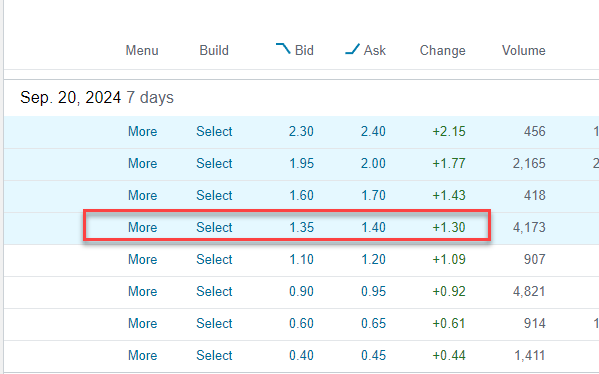The height and width of the screenshot is (374, 599).
Task: Click the 4,821 volume cell
Action: (x=529, y=291)
